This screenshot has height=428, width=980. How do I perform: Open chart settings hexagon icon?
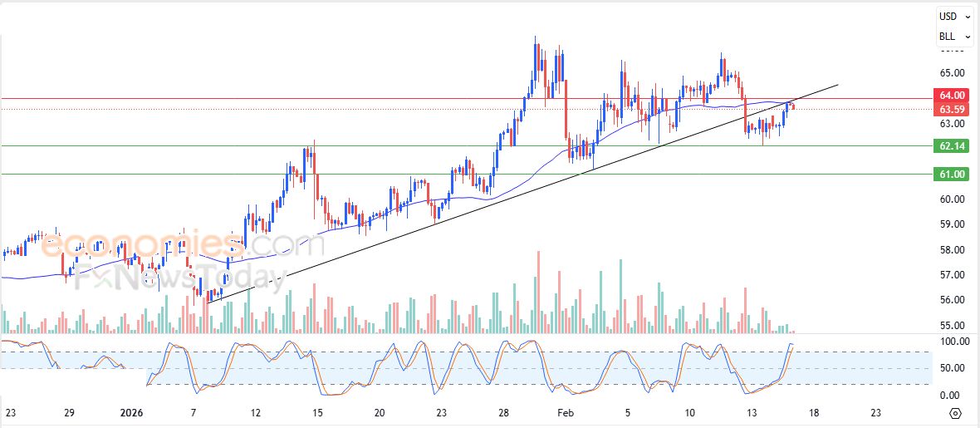[955, 413]
